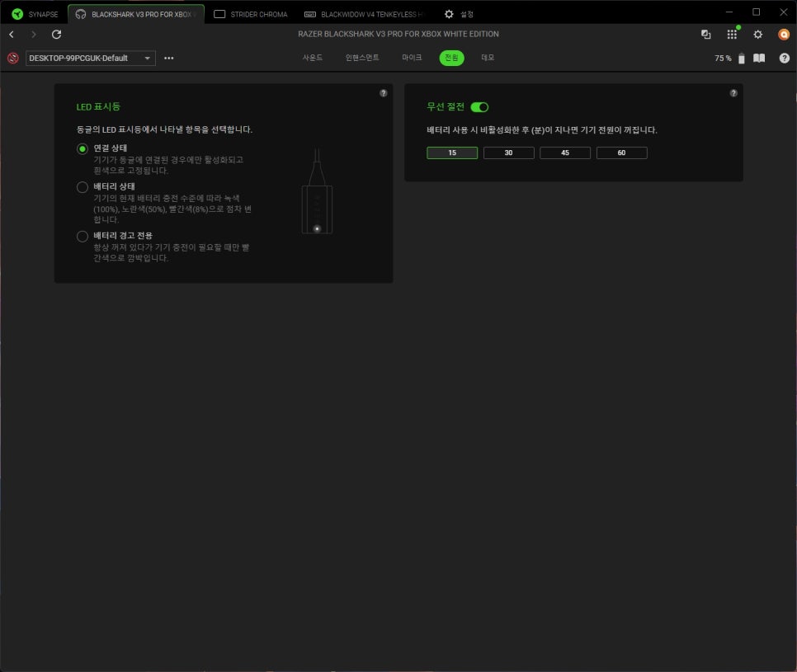The width and height of the screenshot is (797, 672).
Task: Click the orange user account avatar icon
Action: [784, 35]
